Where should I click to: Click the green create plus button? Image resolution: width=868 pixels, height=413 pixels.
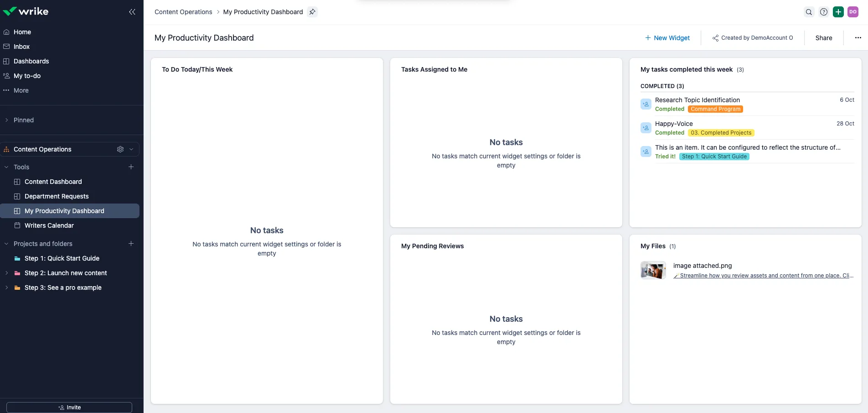pyautogui.click(x=838, y=12)
